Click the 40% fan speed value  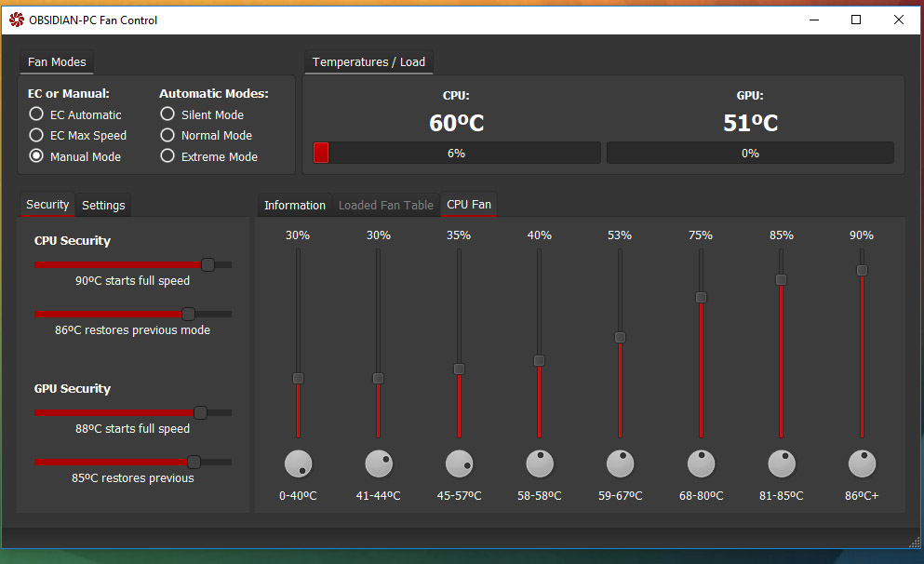click(539, 235)
